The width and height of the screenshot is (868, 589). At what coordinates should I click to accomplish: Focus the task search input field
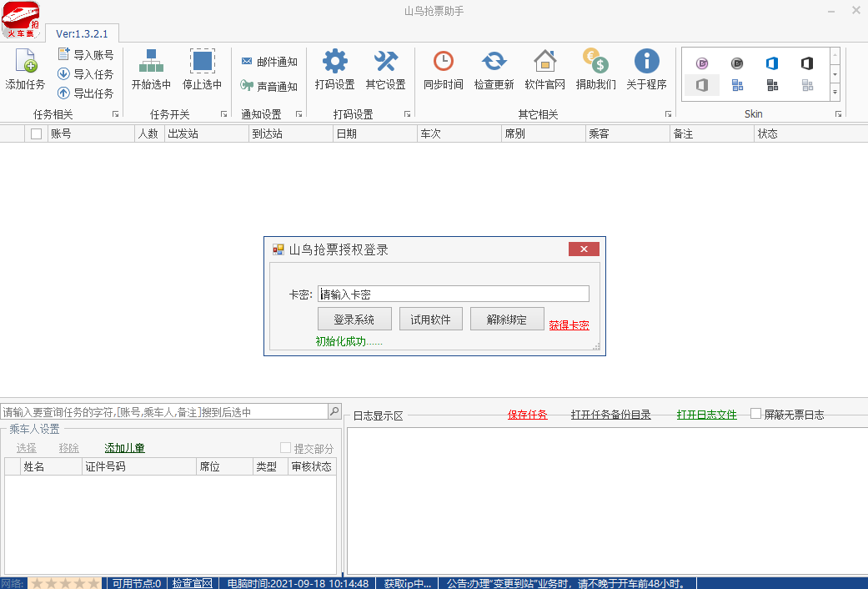tap(164, 411)
